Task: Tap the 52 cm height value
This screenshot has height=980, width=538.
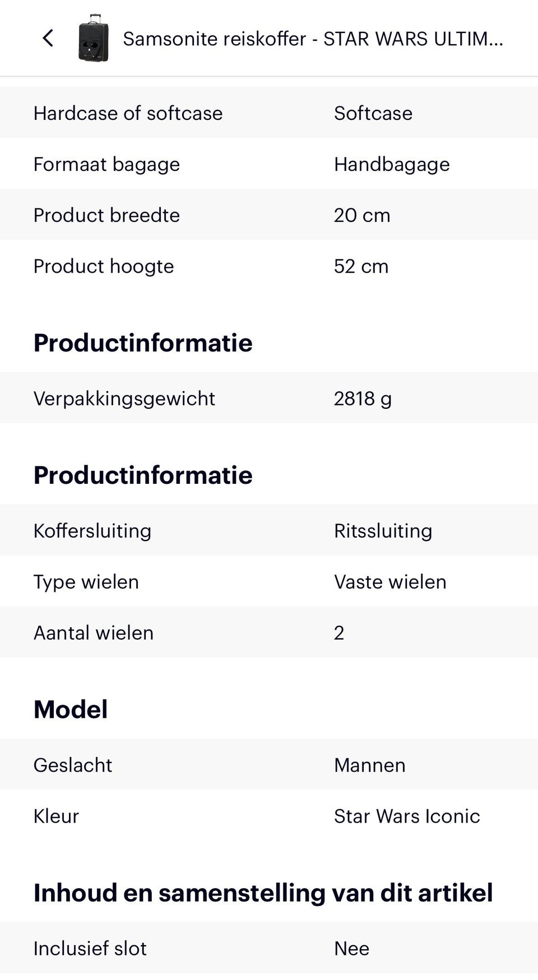Action: point(361,266)
